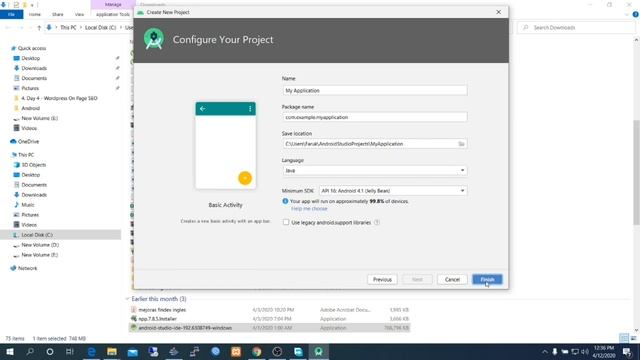This screenshot has width=640, height=360.
Task: Switch File Explorer to large icons view
Action: pos(633,338)
